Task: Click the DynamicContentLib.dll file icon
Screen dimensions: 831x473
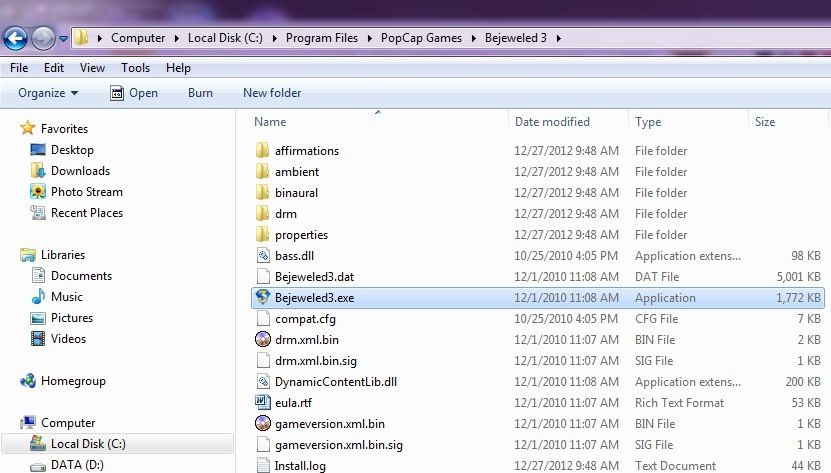Action: click(x=263, y=381)
